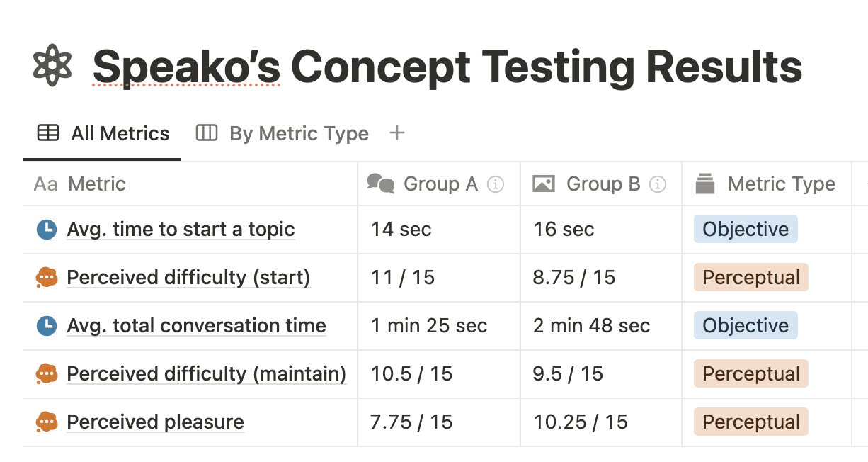Open Avg. time to start a topic page
The width and height of the screenshot is (868, 462).
(181, 230)
